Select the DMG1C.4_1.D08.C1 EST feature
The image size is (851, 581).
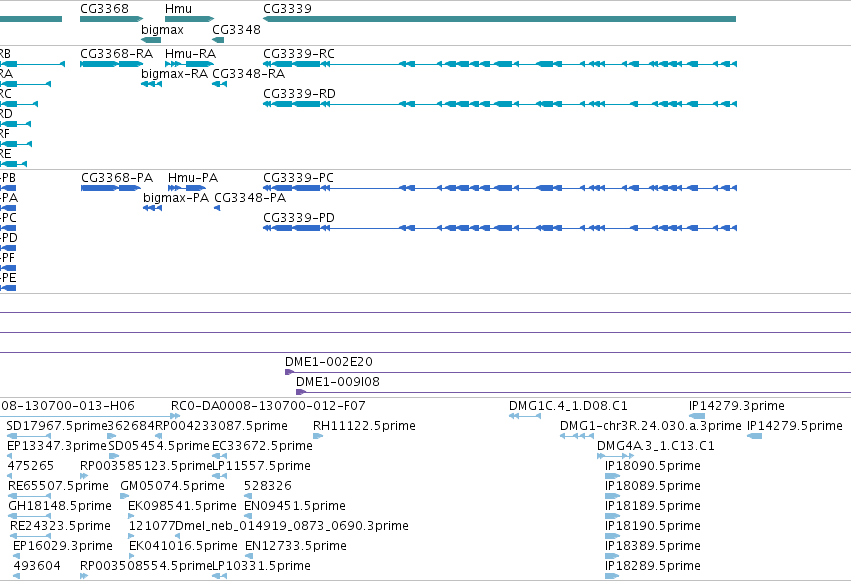525,416
